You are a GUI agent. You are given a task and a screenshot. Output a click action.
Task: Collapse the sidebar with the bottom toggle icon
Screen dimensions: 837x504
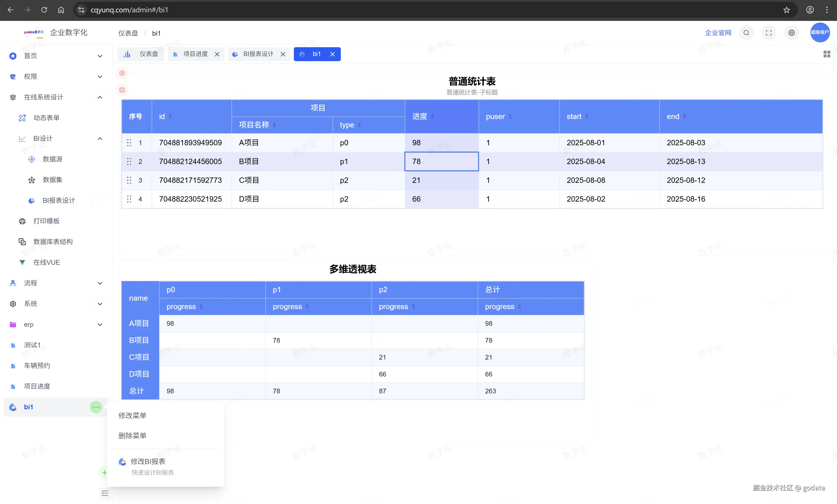(x=105, y=493)
